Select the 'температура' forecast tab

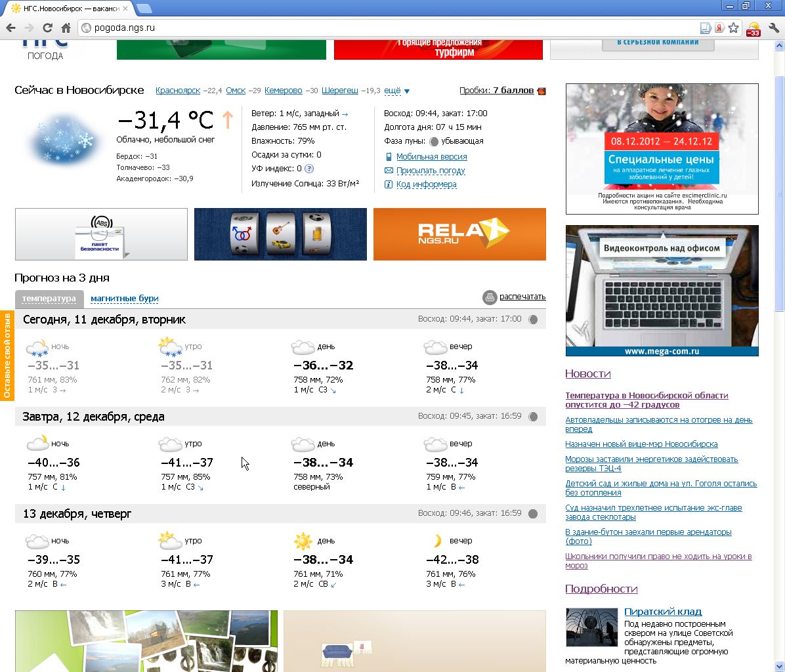[49, 299]
